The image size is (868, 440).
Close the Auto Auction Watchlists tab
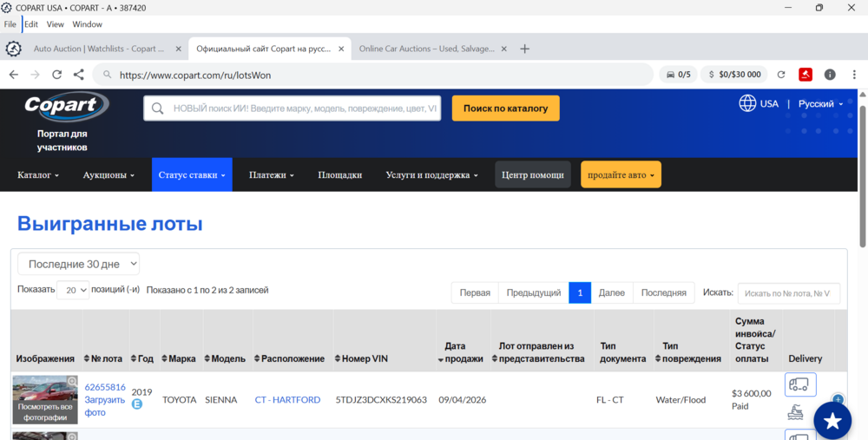click(x=178, y=49)
